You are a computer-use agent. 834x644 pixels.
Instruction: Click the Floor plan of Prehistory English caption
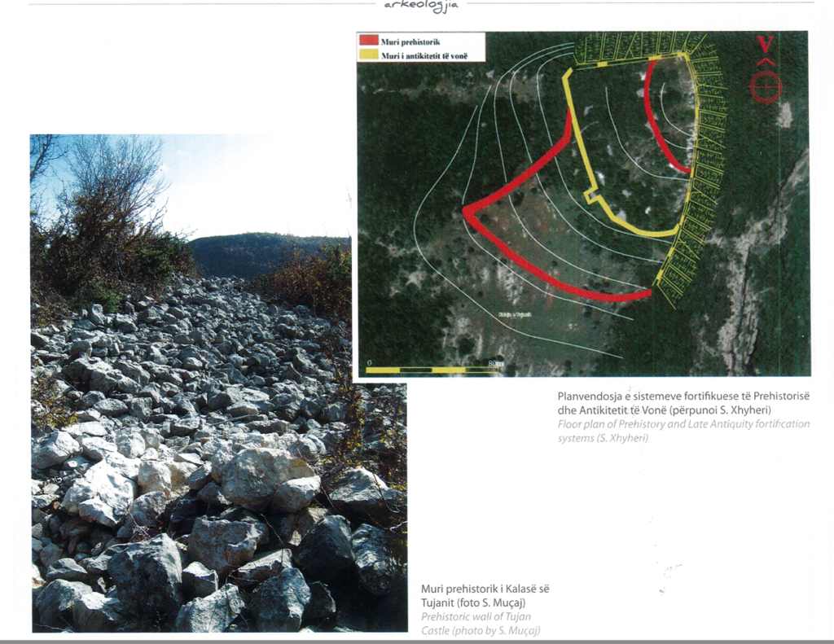click(683, 432)
